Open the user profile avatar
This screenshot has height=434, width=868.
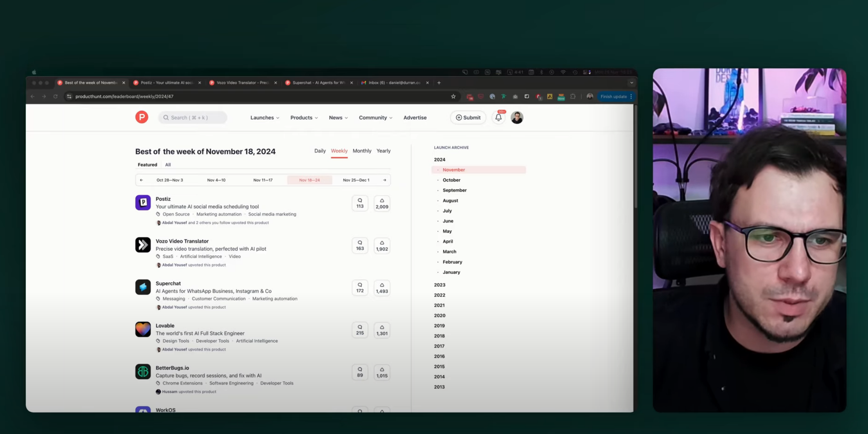pyautogui.click(x=517, y=117)
